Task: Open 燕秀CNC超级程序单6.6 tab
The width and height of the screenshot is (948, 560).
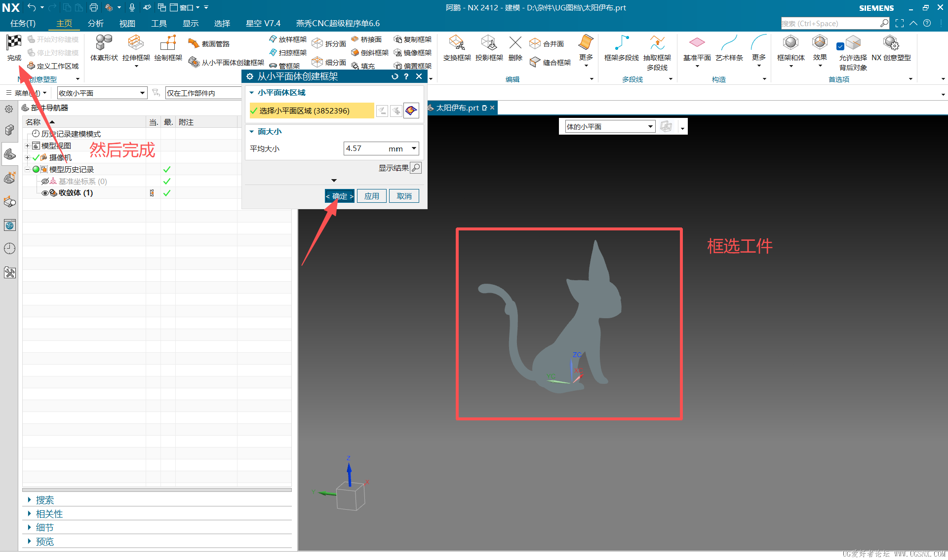Action: (x=338, y=23)
